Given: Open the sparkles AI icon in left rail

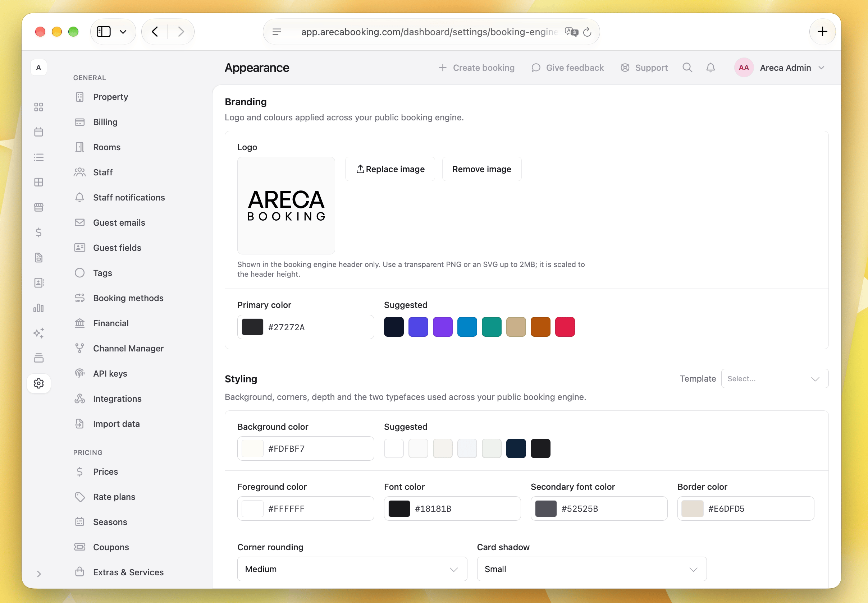Looking at the screenshot, I should 38,333.
